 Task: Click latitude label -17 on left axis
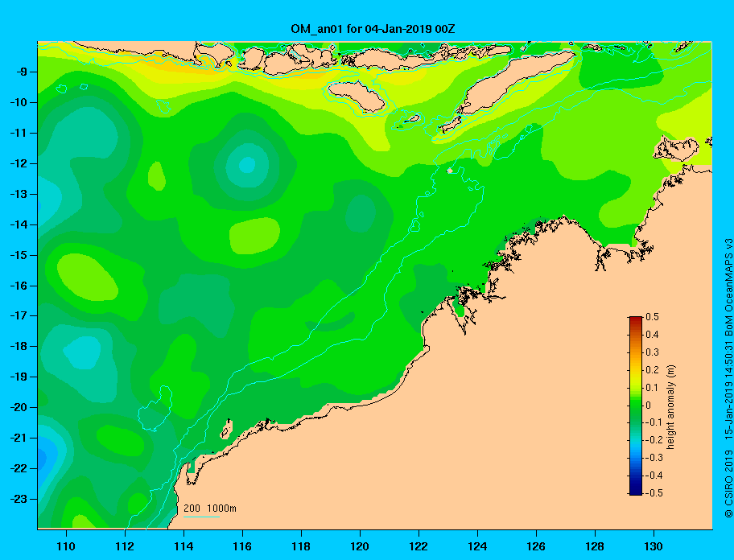pyautogui.click(x=18, y=315)
